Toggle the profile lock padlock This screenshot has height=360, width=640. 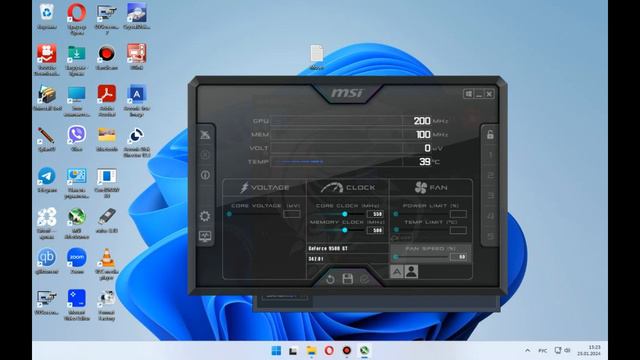click(x=490, y=135)
